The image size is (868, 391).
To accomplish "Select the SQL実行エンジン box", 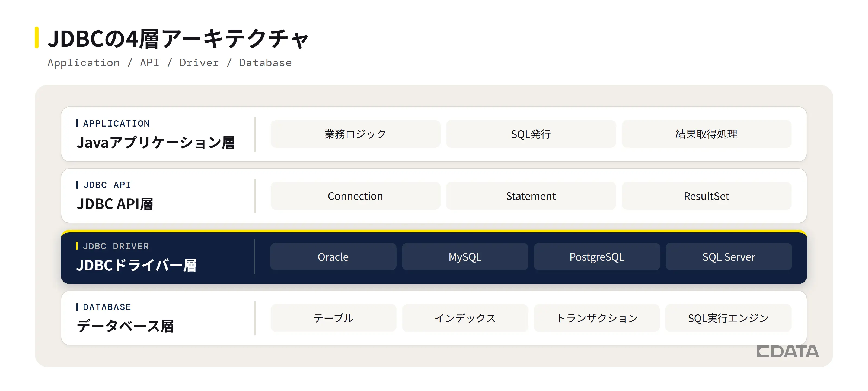I will (x=728, y=318).
